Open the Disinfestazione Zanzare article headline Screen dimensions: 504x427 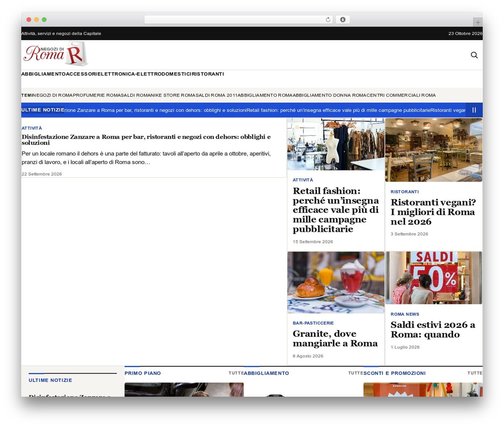pos(146,140)
